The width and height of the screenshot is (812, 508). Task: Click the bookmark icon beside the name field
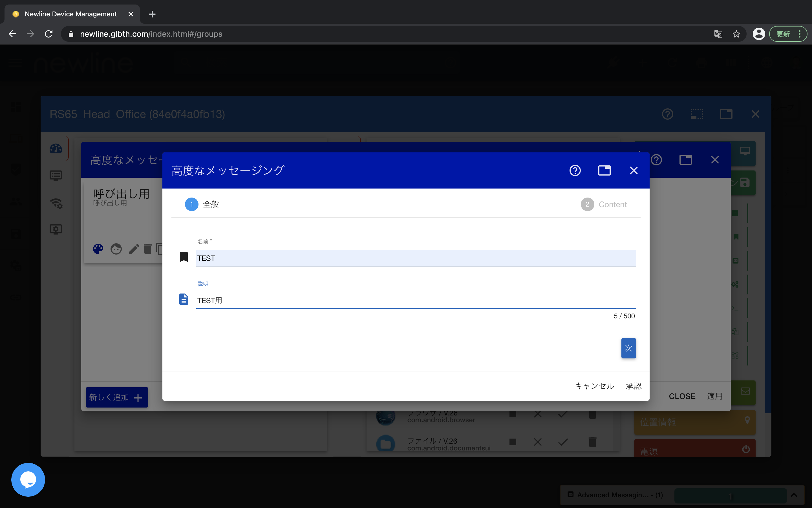pyautogui.click(x=184, y=257)
